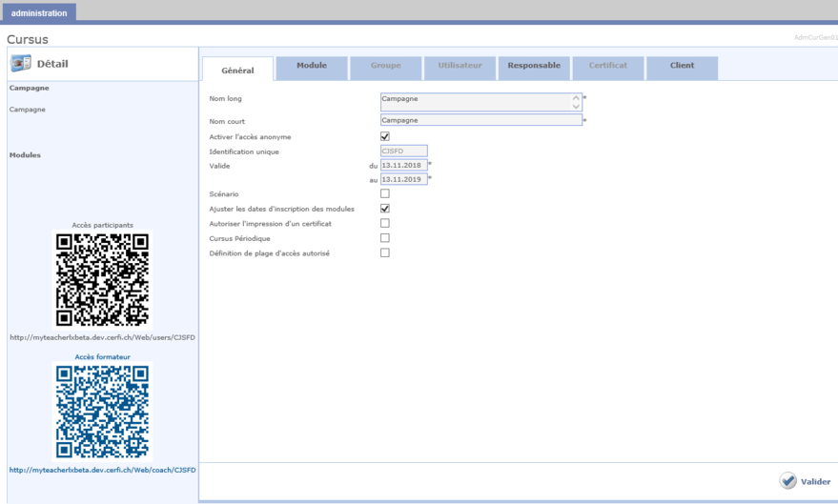
Task: Tick the Cursus Périodique checkbox
Action: click(385, 238)
